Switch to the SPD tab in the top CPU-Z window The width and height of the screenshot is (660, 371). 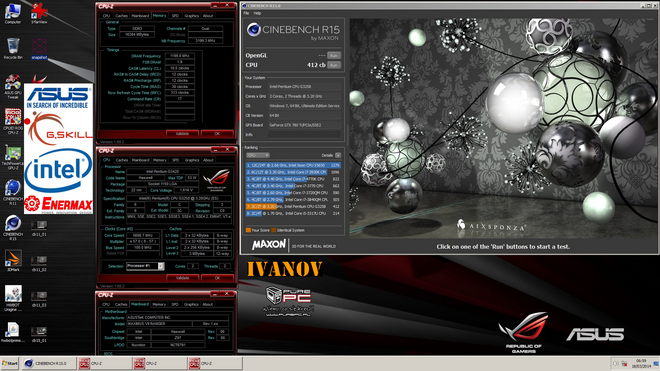point(175,16)
